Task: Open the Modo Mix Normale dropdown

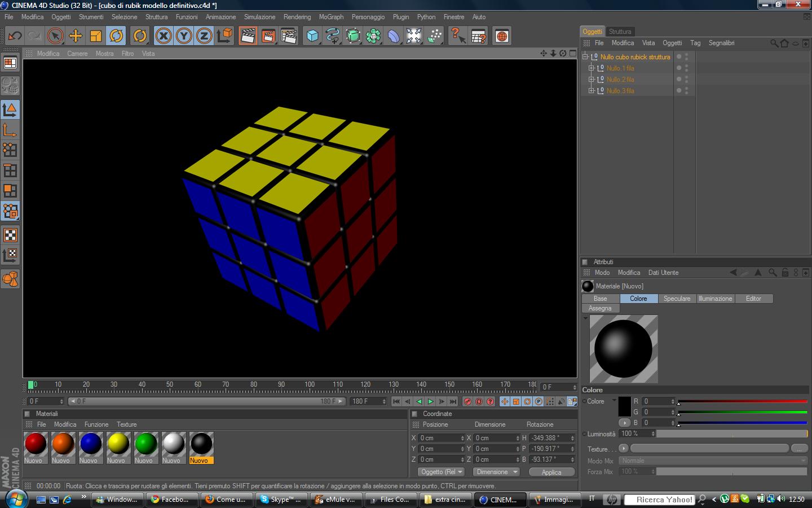Action: pos(713,461)
